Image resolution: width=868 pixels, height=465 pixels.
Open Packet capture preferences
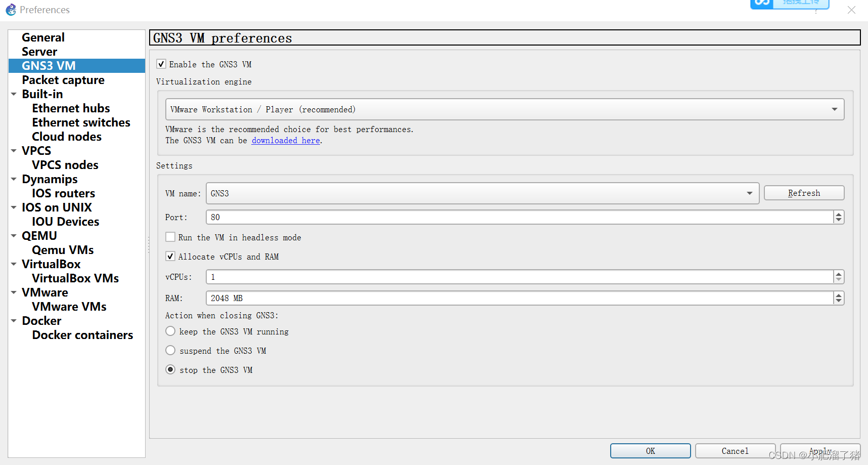click(x=63, y=80)
